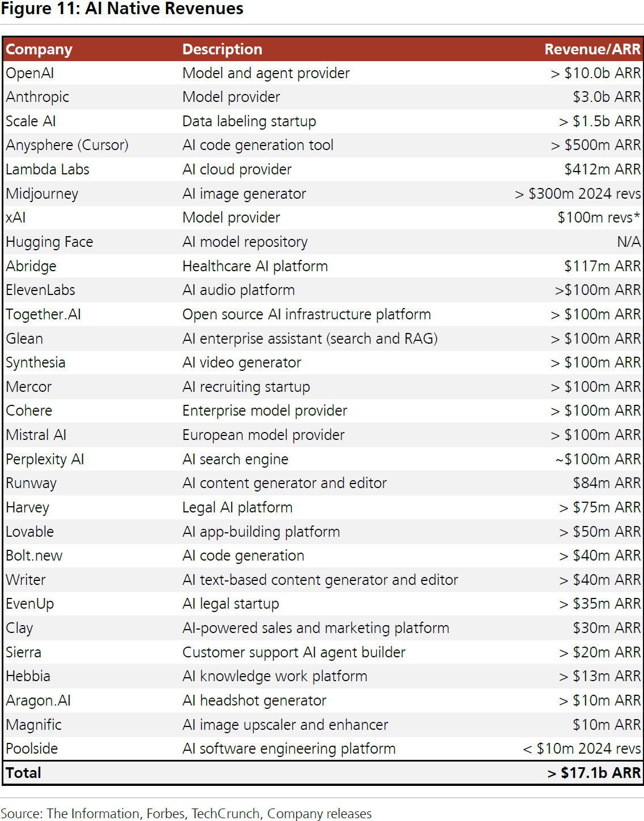Click the Description column header
This screenshot has height=821, width=644.
(222, 50)
